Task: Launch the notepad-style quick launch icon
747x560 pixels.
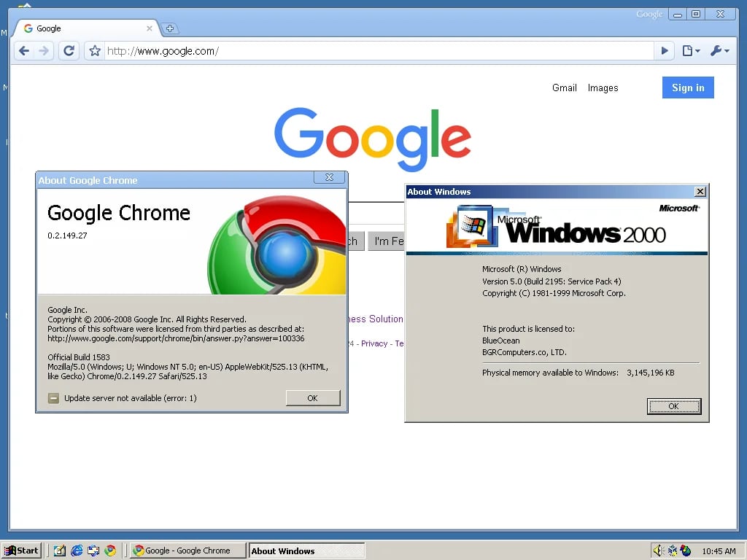Action: [x=60, y=551]
